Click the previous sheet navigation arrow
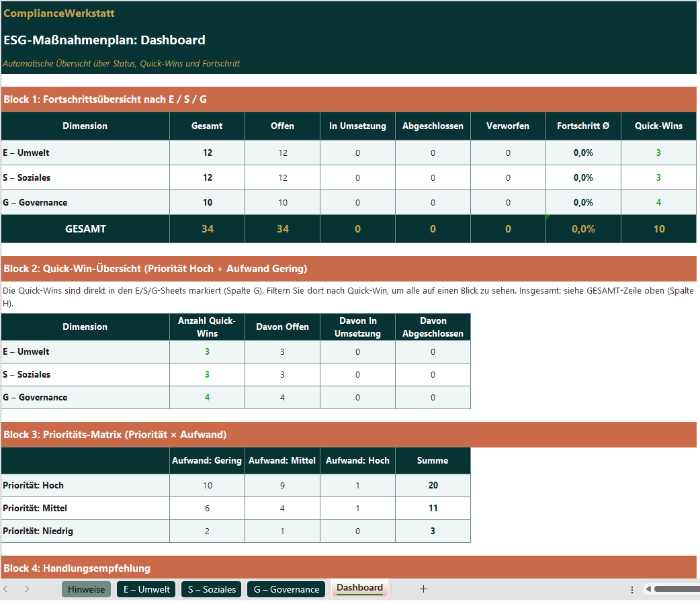 (x=6, y=589)
